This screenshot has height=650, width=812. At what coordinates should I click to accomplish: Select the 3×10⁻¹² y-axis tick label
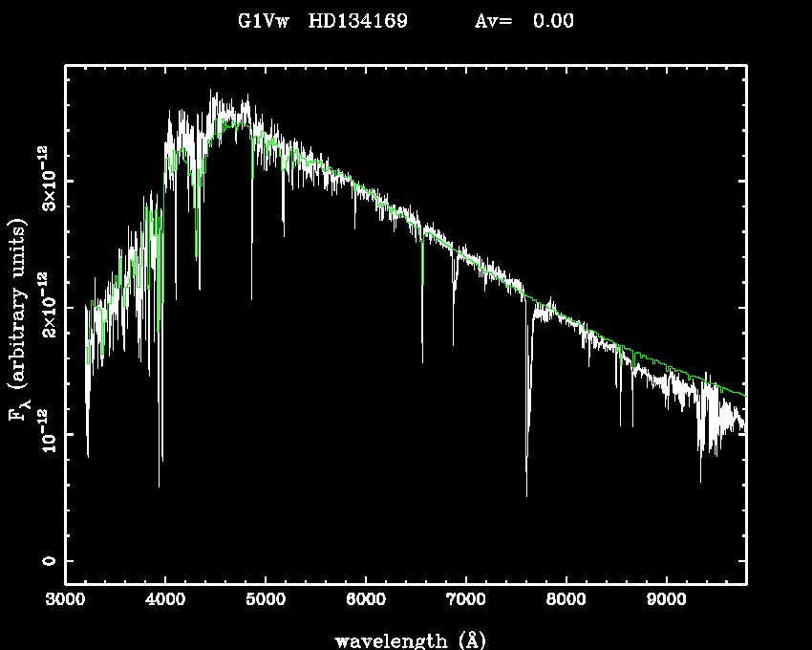45,179
